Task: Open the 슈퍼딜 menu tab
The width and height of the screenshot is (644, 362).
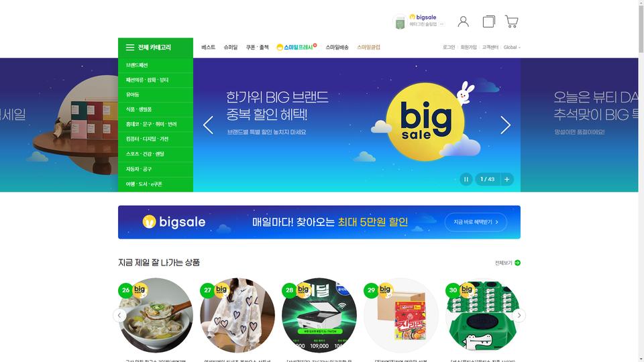Action: click(230, 48)
